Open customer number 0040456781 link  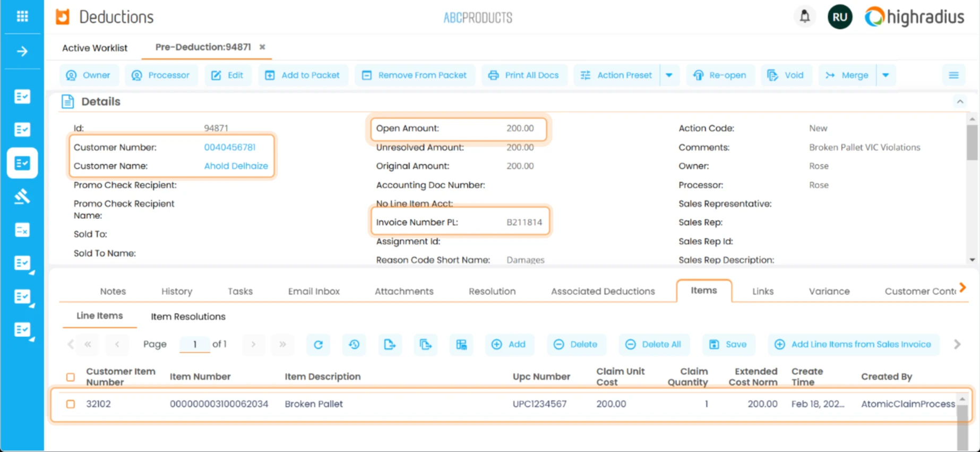[x=230, y=147]
